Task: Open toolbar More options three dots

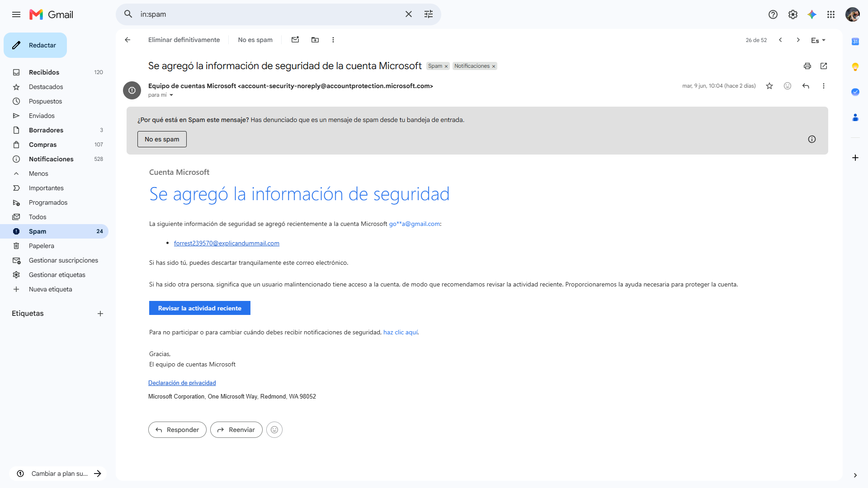Action: point(333,40)
